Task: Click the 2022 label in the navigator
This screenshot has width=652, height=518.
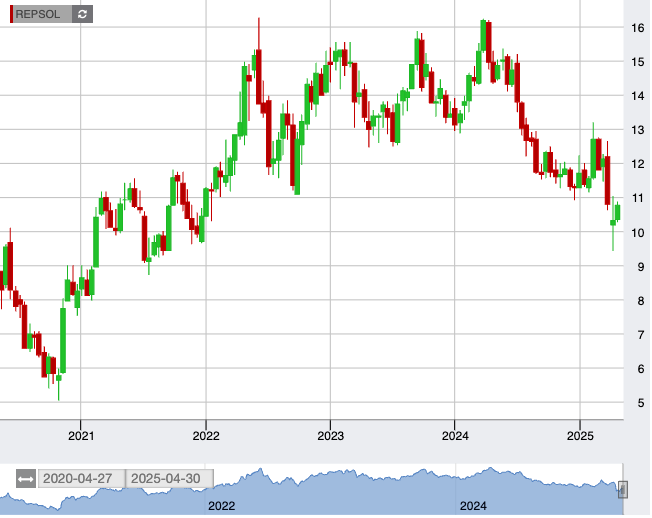Action: [x=222, y=506]
